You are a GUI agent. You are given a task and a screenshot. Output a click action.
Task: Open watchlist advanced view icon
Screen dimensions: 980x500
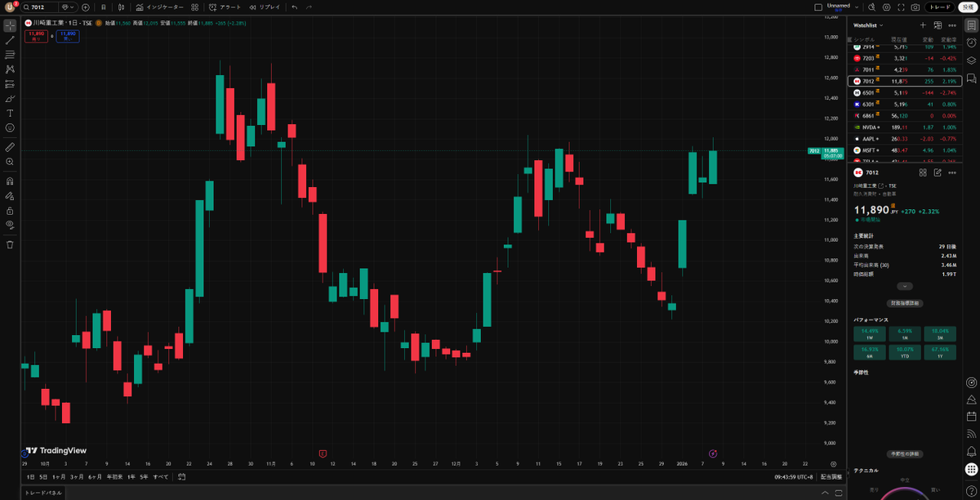pyautogui.click(x=938, y=25)
